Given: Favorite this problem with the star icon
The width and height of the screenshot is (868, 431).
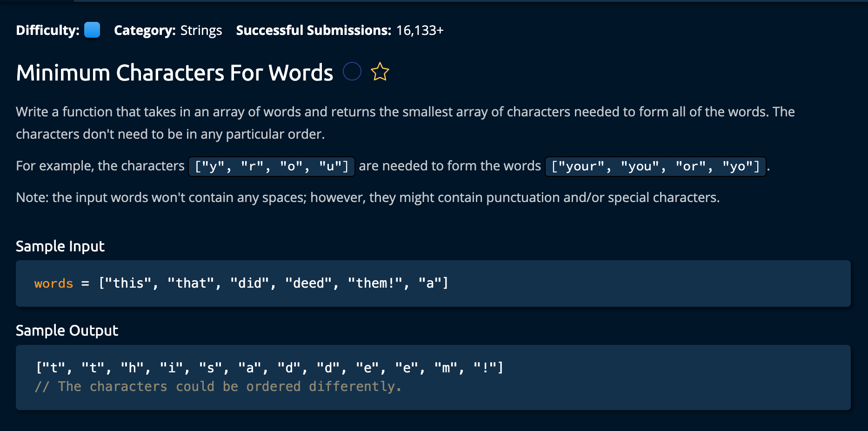Looking at the screenshot, I should point(380,72).
